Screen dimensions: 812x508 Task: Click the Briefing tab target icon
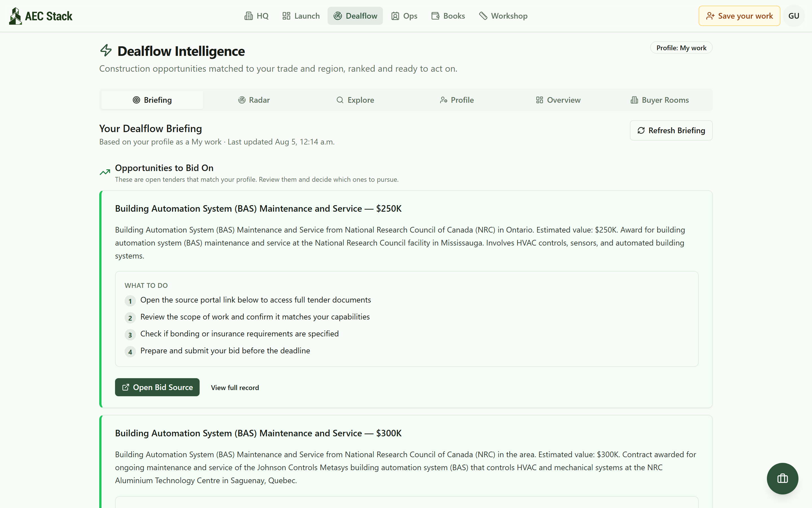[x=136, y=100]
